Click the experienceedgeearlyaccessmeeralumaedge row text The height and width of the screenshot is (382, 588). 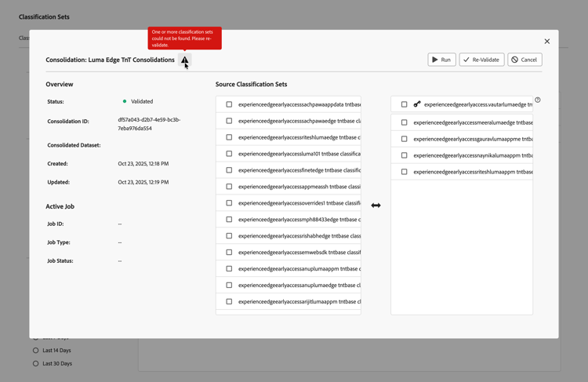[473, 122]
